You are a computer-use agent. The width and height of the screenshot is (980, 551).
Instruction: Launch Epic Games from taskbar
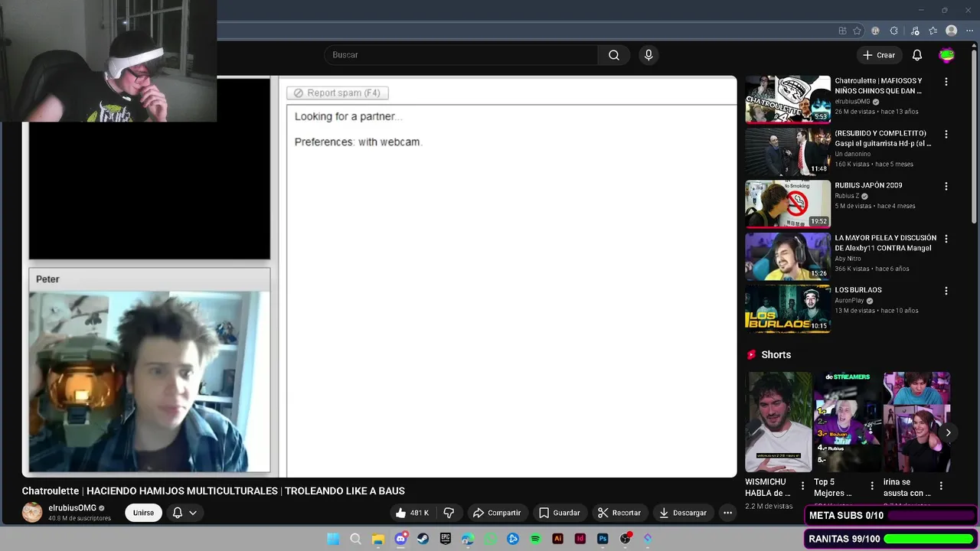446,539
